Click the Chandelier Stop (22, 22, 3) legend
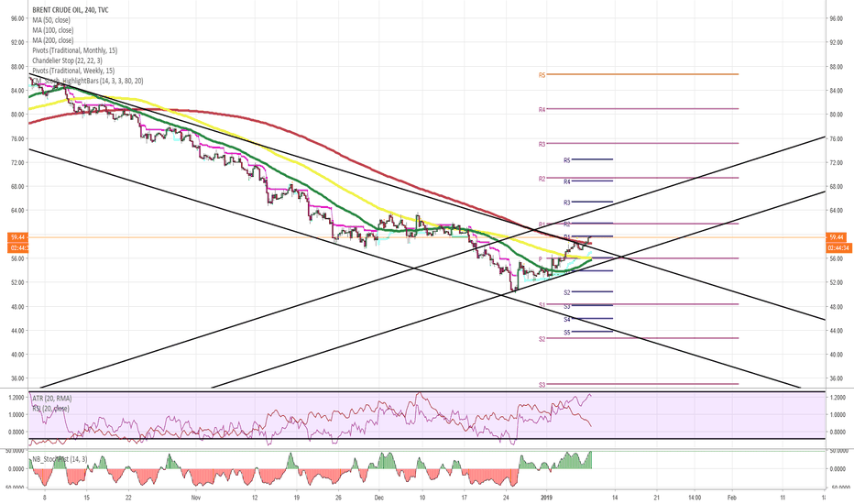This screenshot has height=504, width=854. [67, 60]
